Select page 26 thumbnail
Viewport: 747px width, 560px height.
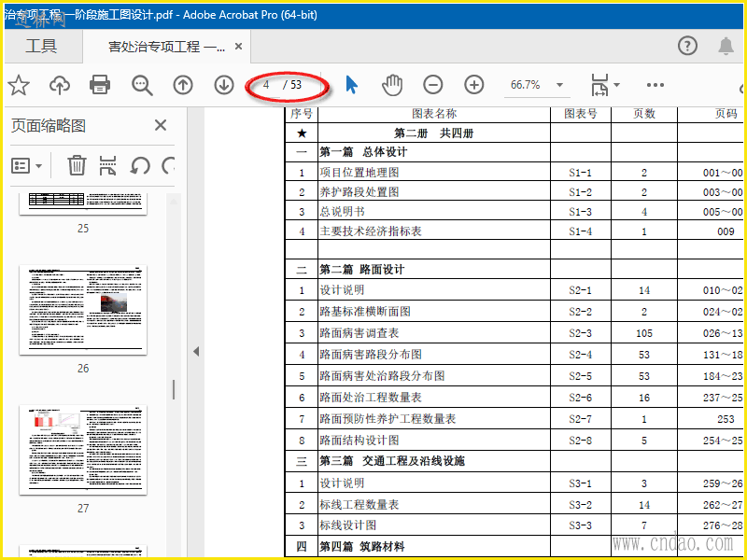[x=83, y=310]
